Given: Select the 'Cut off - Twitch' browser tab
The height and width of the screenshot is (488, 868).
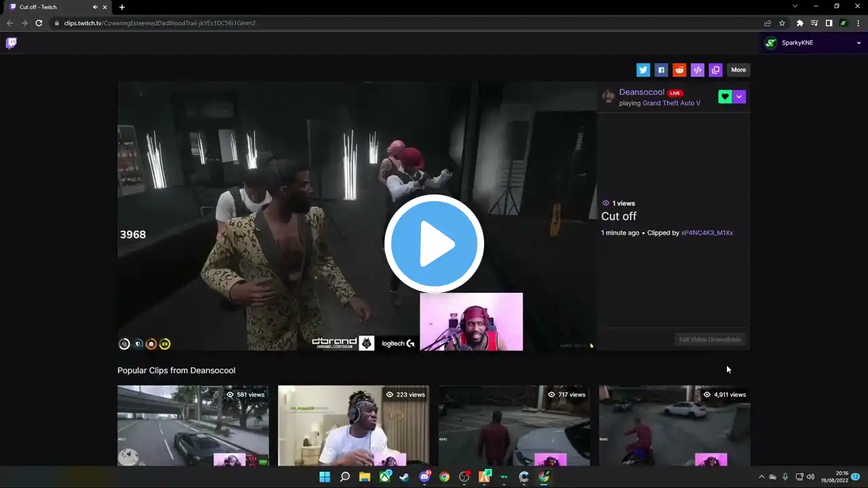Looking at the screenshot, I should pyautogui.click(x=58, y=7).
